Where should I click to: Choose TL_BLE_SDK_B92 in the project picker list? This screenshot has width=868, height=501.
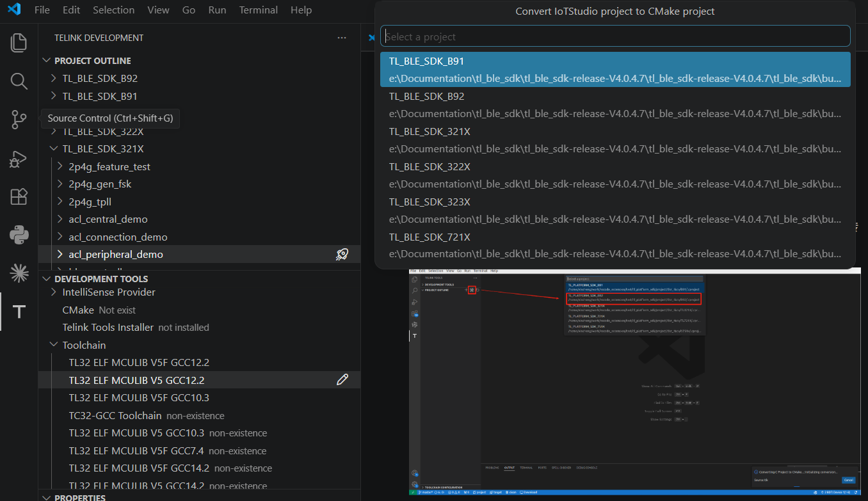(615, 105)
